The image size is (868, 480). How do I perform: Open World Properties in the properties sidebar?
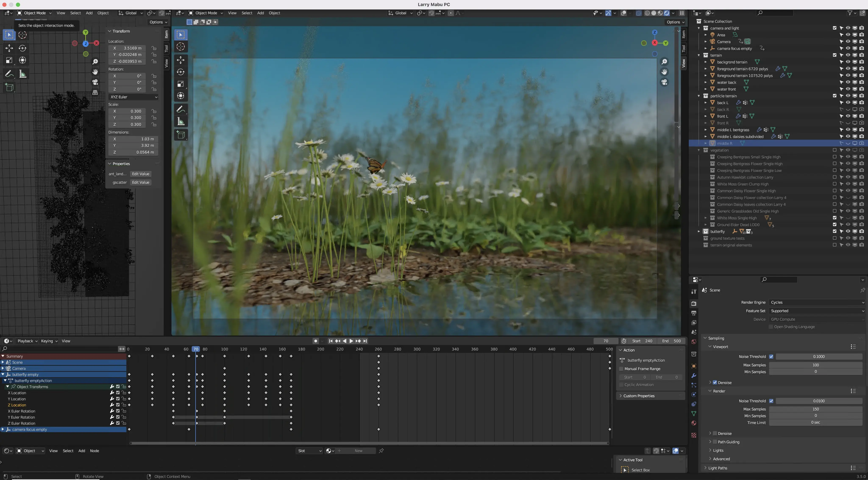point(694,342)
